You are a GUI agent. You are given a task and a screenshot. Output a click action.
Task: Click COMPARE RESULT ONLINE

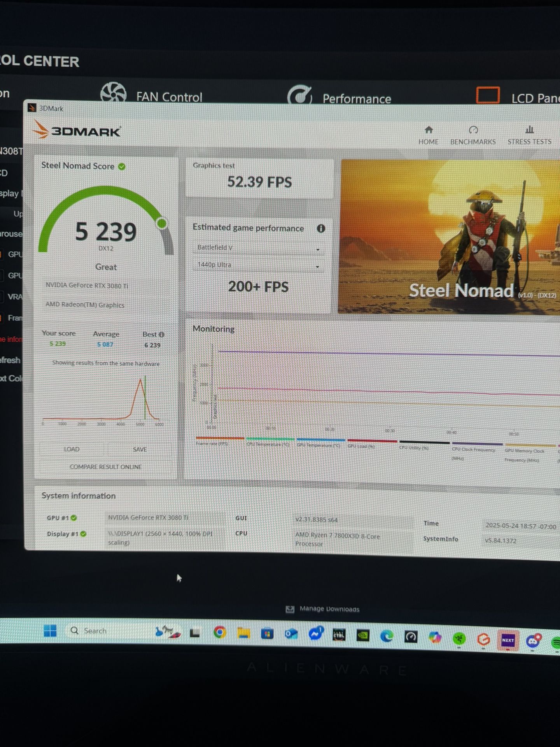[x=105, y=466]
